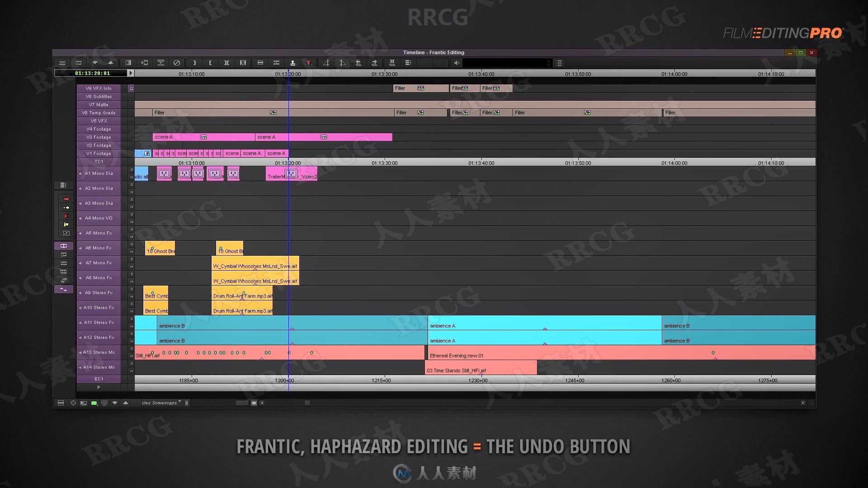Select the red Overwrite Trim tool
This screenshot has width=868, height=488.
click(x=66, y=216)
